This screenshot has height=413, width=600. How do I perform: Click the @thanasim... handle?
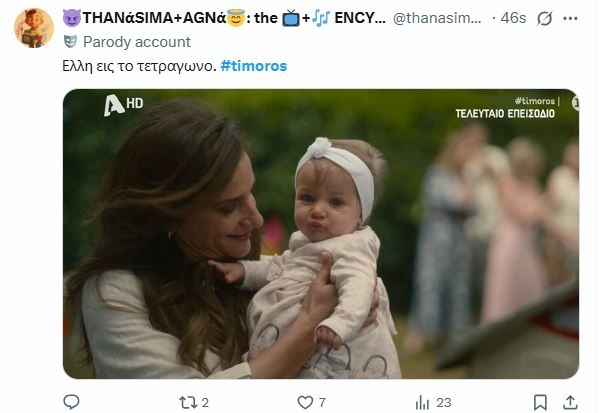437,18
